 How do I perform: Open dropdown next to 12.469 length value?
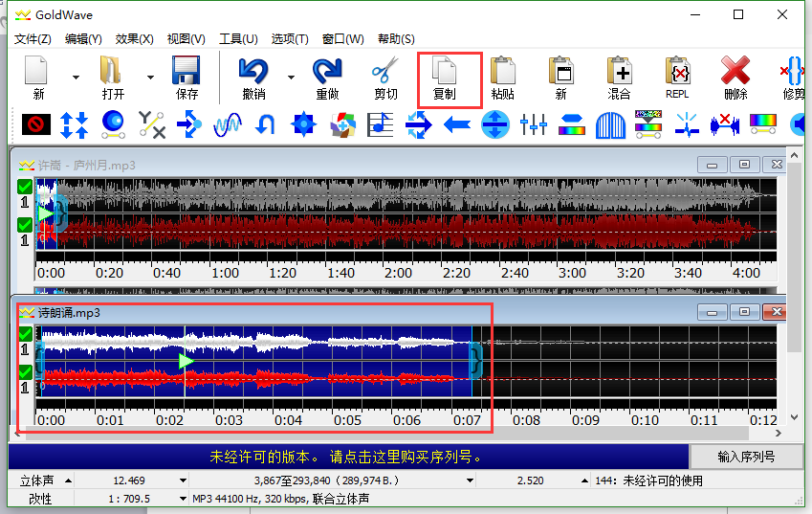[183, 480]
